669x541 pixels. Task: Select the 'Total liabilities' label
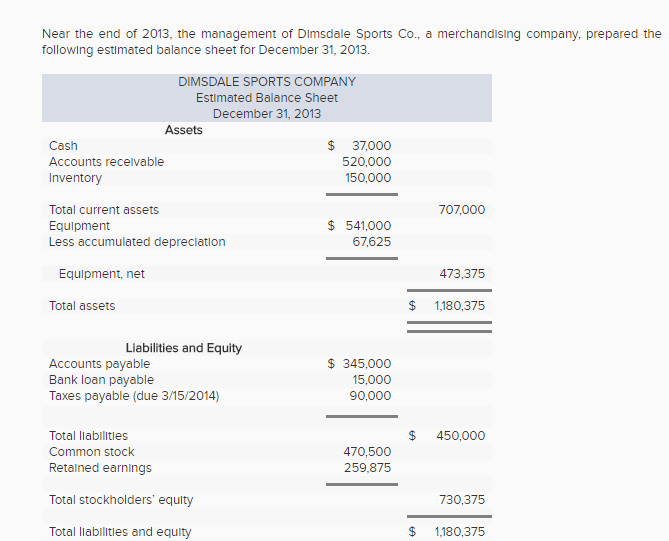pos(88,436)
